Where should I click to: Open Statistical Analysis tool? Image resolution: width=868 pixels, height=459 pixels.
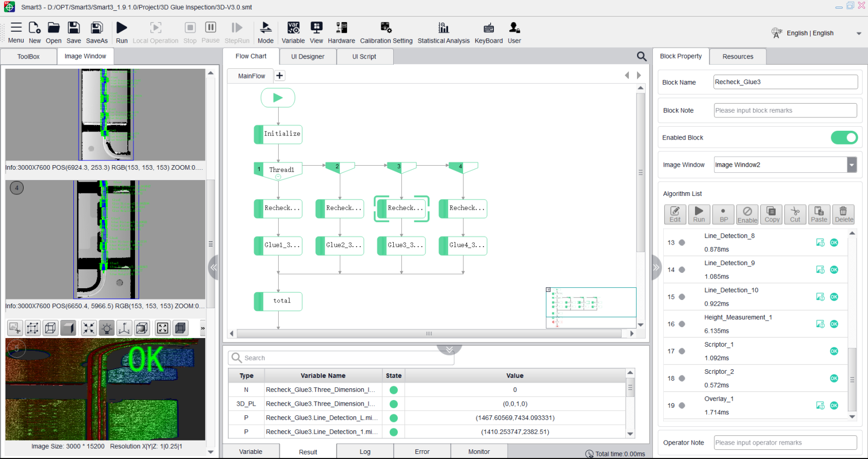[443, 33]
